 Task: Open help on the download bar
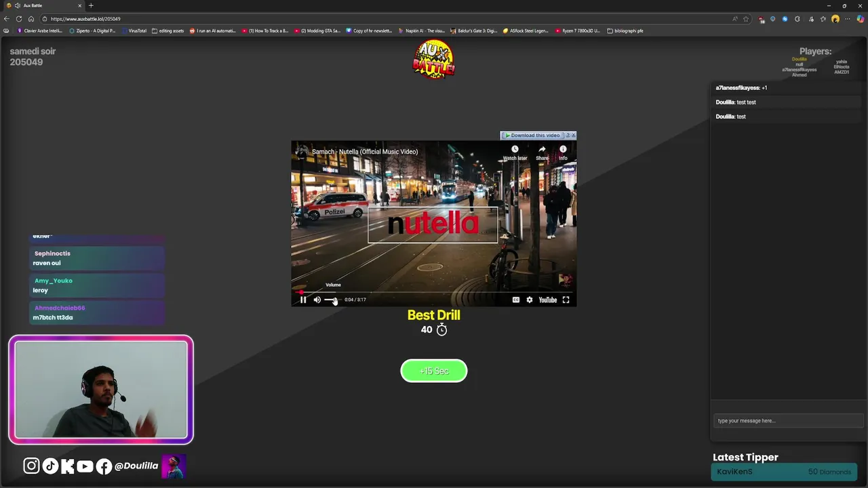click(568, 136)
